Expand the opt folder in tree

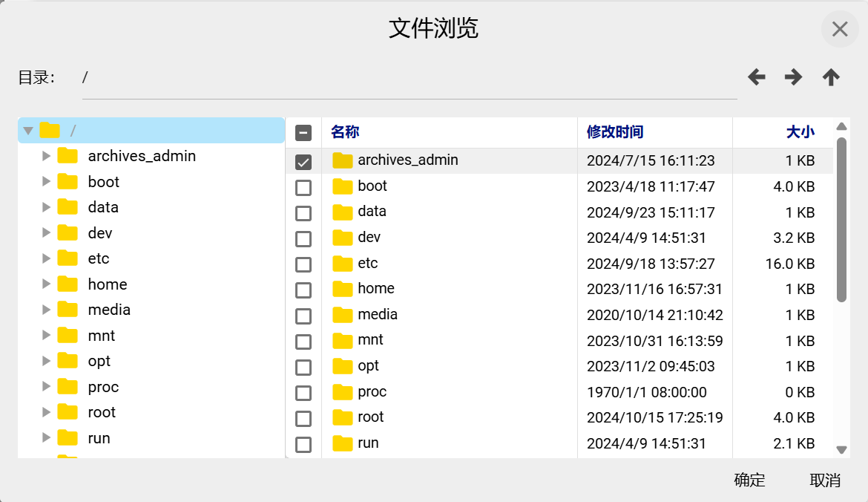(x=46, y=361)
